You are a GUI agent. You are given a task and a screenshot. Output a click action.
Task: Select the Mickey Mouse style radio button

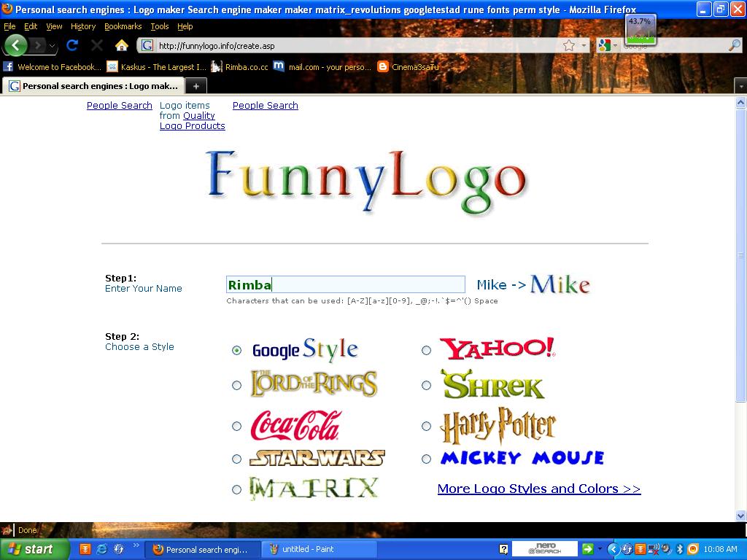coord(426,459)
